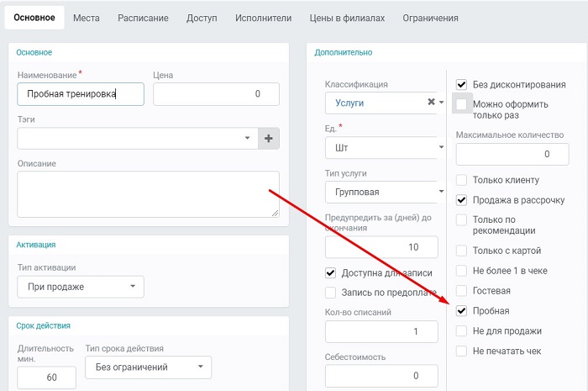The width and height of the screenshot is (588, 391).
Task: Click the Активация section heading
Action: tap(35, 245)
